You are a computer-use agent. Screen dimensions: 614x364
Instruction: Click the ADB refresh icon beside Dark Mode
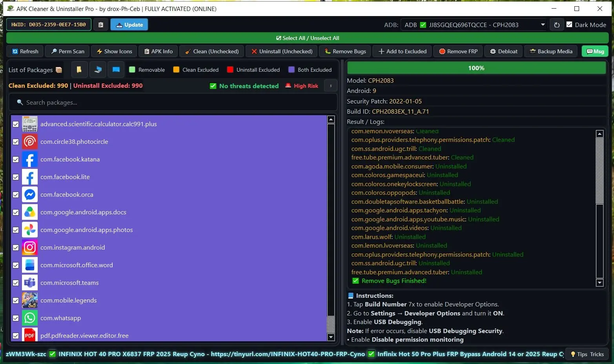(x=557, y=25)
